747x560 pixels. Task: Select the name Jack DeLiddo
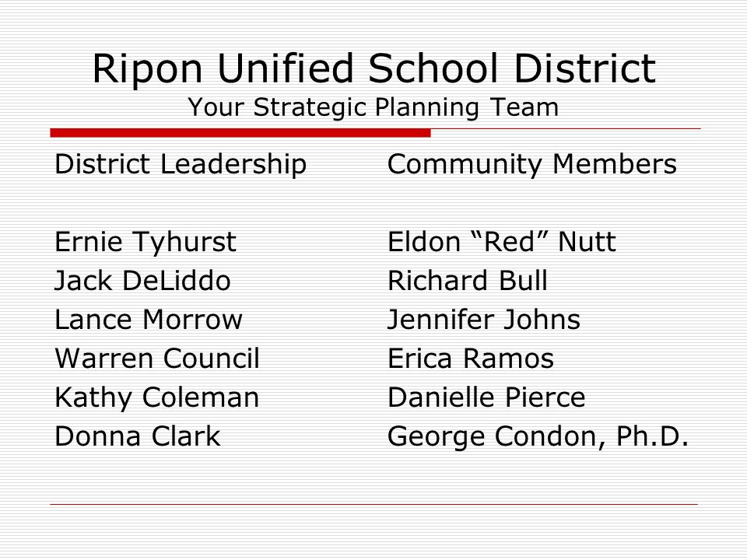click(143, 281)
